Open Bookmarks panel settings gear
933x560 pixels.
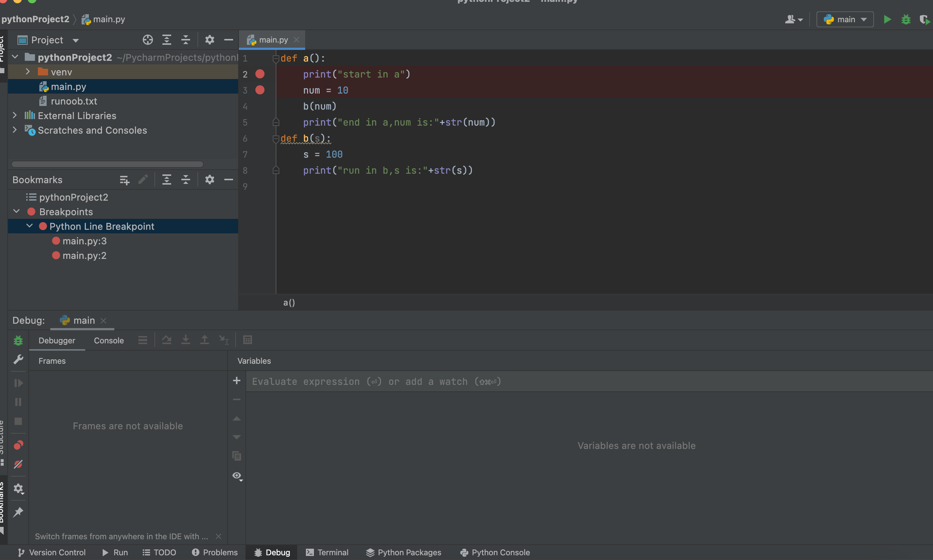point(209,180)
